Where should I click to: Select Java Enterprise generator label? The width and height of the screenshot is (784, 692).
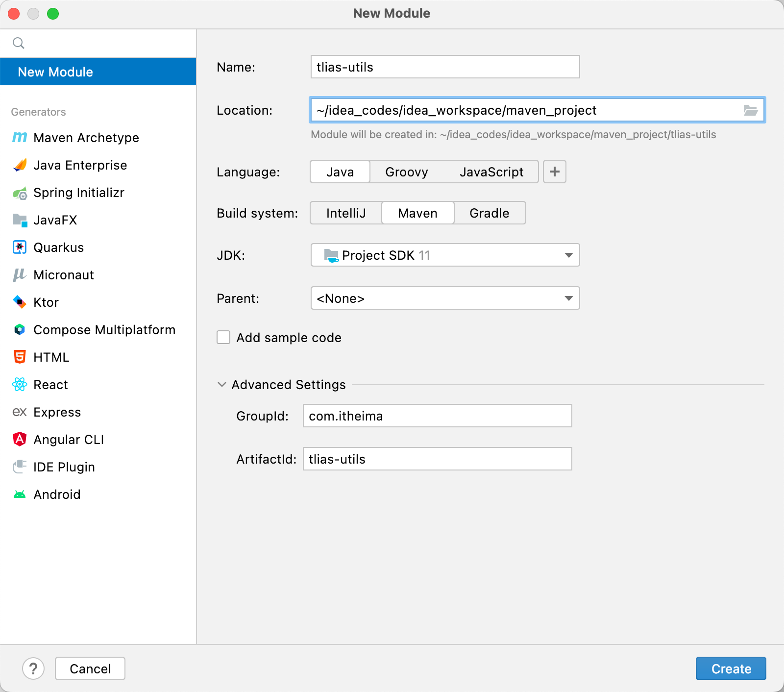pos(80,165)
